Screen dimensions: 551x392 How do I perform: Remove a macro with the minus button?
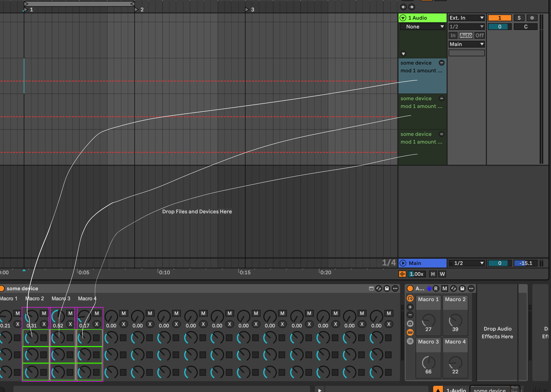(410, 315)
